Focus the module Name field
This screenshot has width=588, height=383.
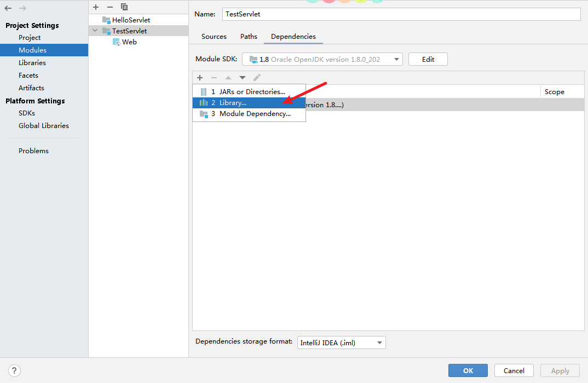coord(401,14)
